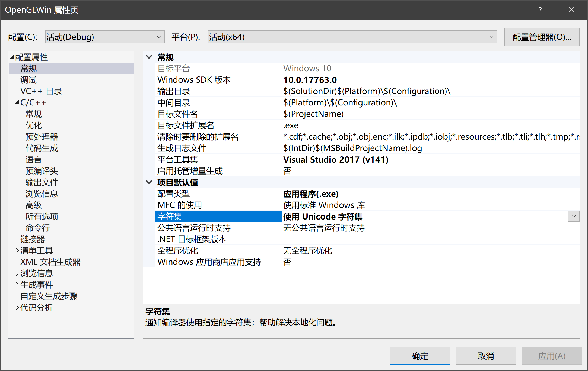The height and width of the screenshot is (371, 588).
Task: Open the 配置(C) dropdown showing 活动(Debug)
Action: click(158, 37)
